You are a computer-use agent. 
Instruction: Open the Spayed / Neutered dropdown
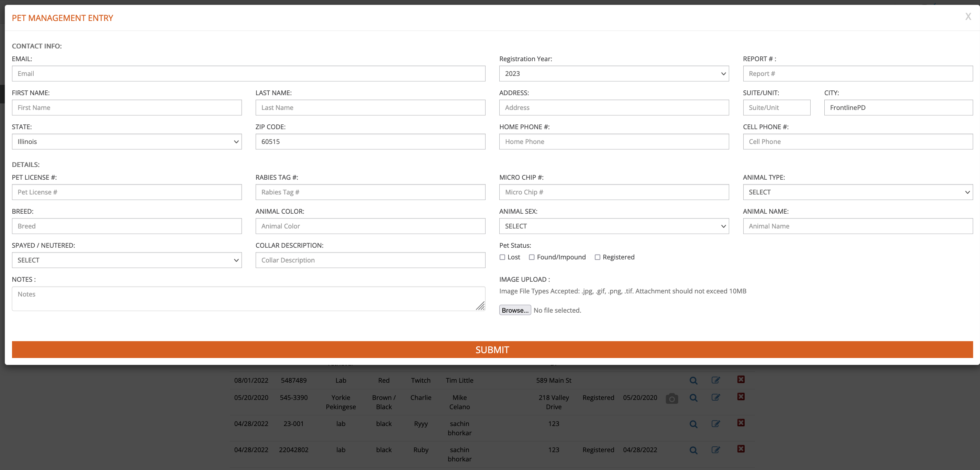click(127, 260)
